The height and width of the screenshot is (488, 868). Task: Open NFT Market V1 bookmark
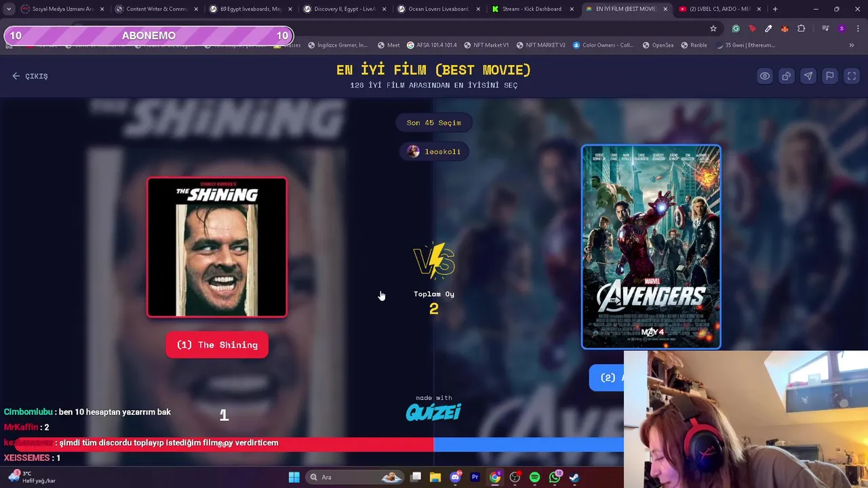486,45
